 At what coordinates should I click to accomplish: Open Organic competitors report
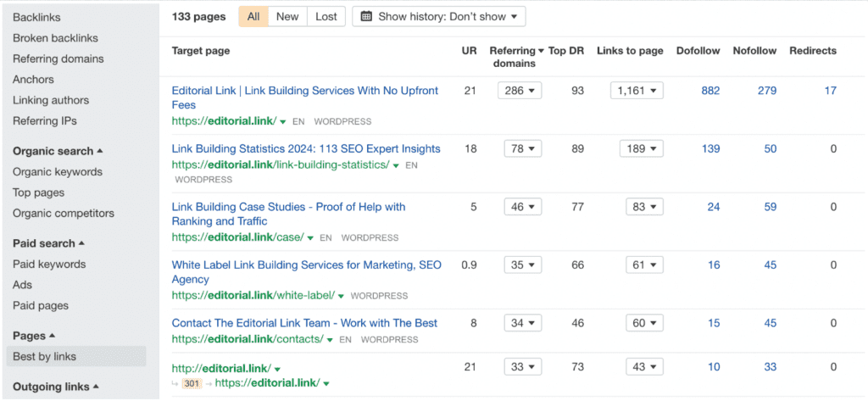[64, 214]
